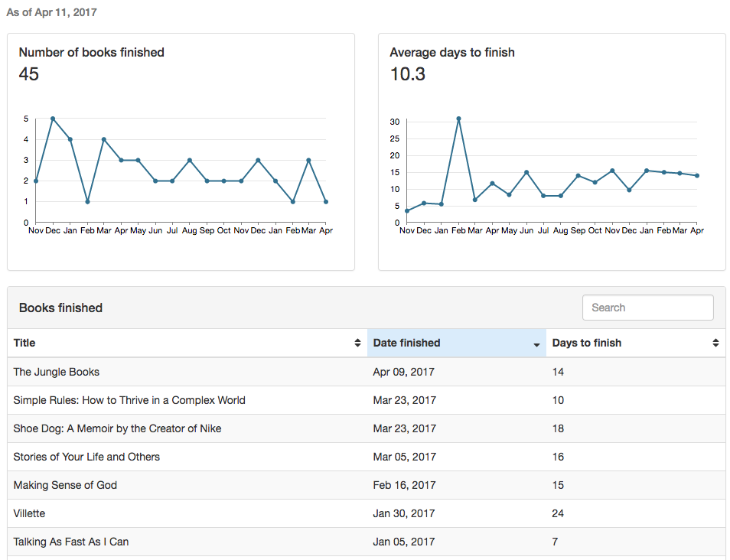Open The Jungle Books entry

[x=55, y=372]
